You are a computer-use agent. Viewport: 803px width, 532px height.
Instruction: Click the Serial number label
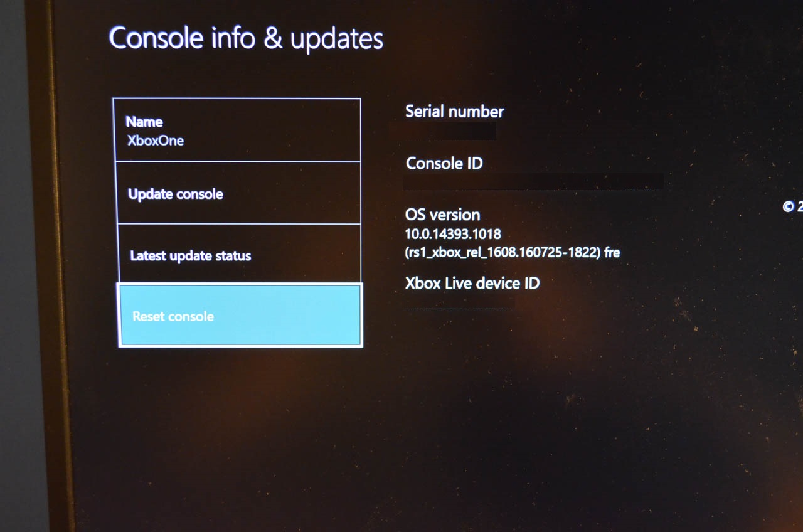tap(455, 112)
